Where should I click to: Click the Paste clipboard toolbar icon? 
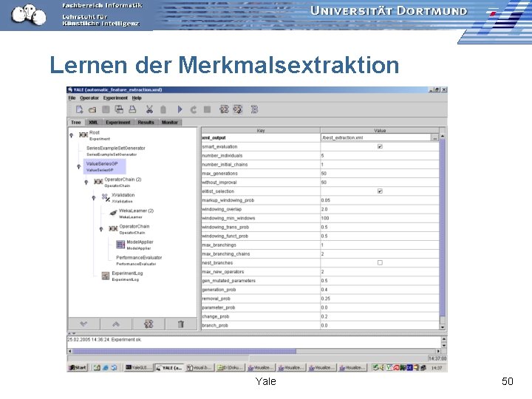tap(163, 109)
